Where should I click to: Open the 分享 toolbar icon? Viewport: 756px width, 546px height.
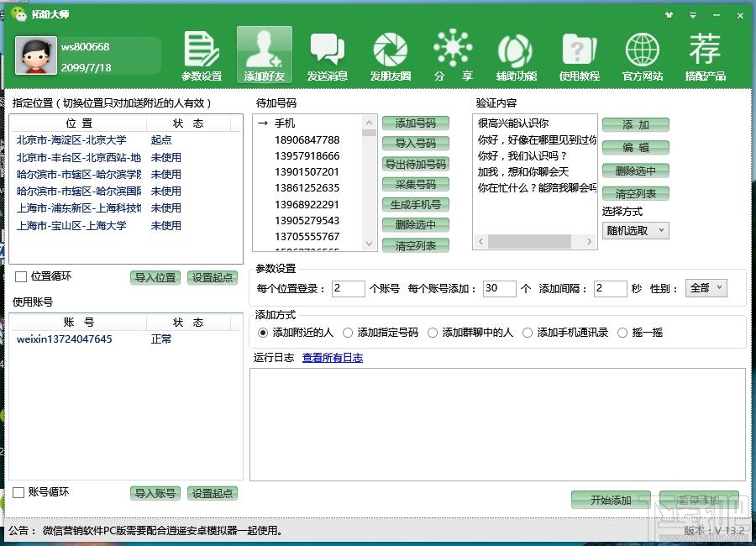coord(453,55)
